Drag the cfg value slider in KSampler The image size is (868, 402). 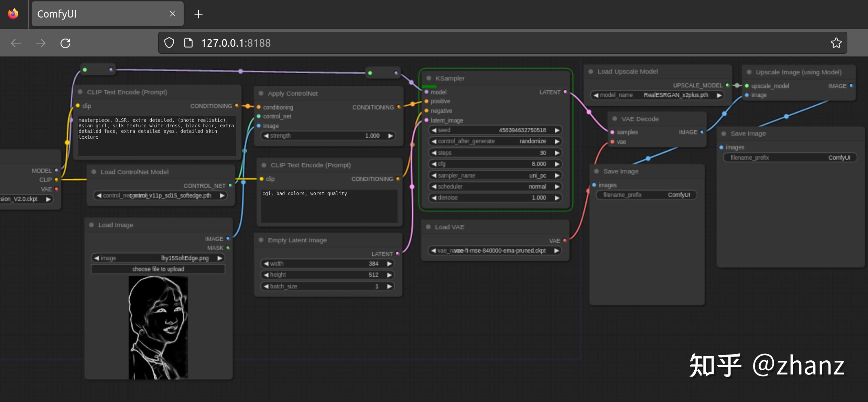(x=494, y=163)
